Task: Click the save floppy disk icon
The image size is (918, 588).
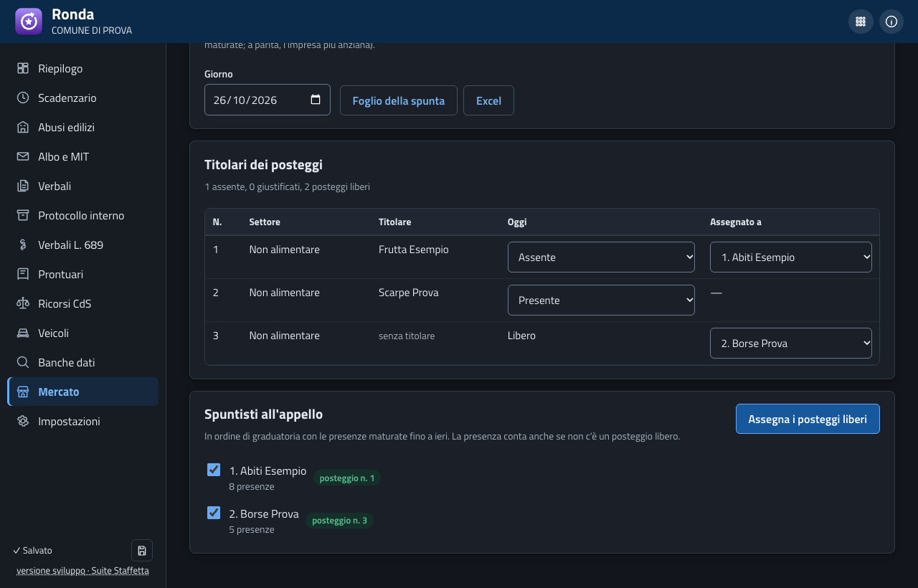Action: click(142, 551)
